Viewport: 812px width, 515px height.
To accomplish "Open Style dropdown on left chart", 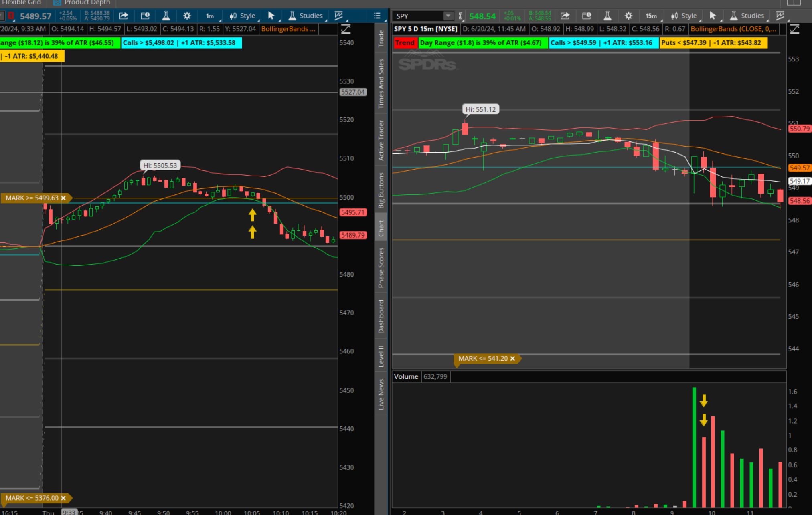I will 243,16.
